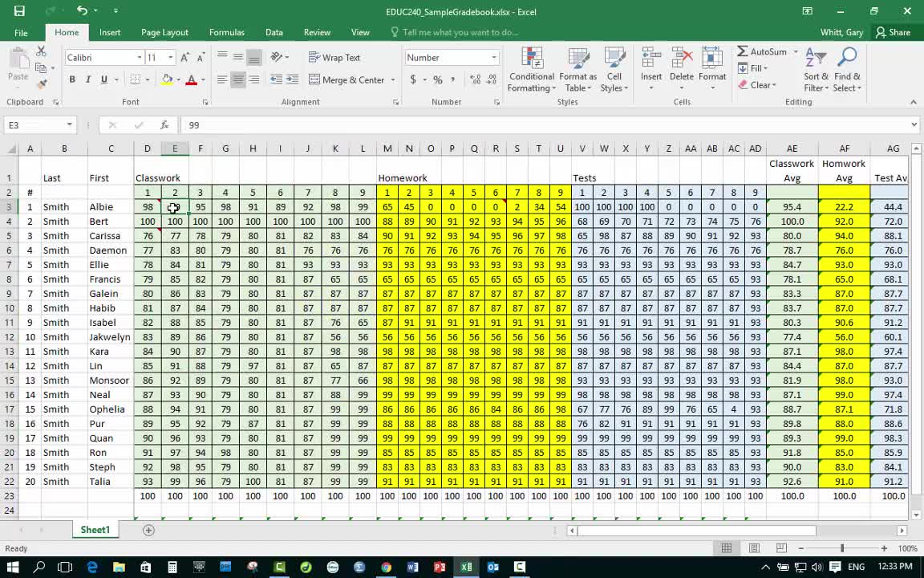This screenshot has height=578, width=924.
Task: Center text horizontally
Action: (238, 79)
